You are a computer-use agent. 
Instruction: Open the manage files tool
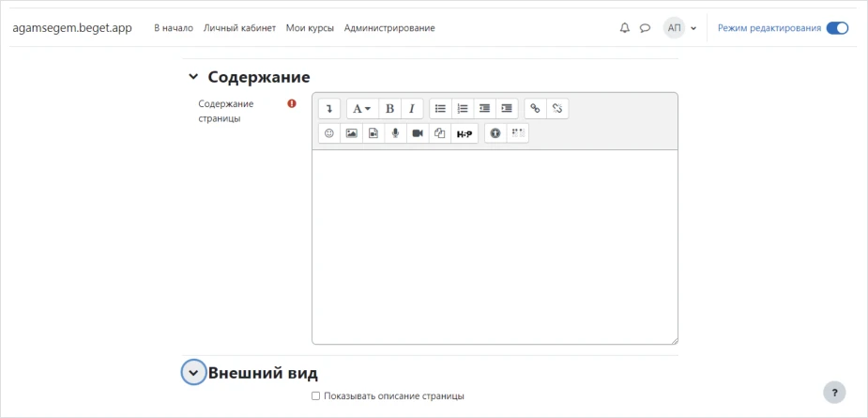point(440,133)
